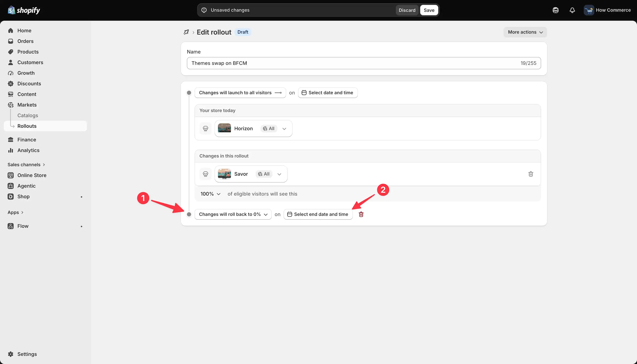Open the Sidekick assistant icon
637x364 pixels.
click(x=555, y=10)
